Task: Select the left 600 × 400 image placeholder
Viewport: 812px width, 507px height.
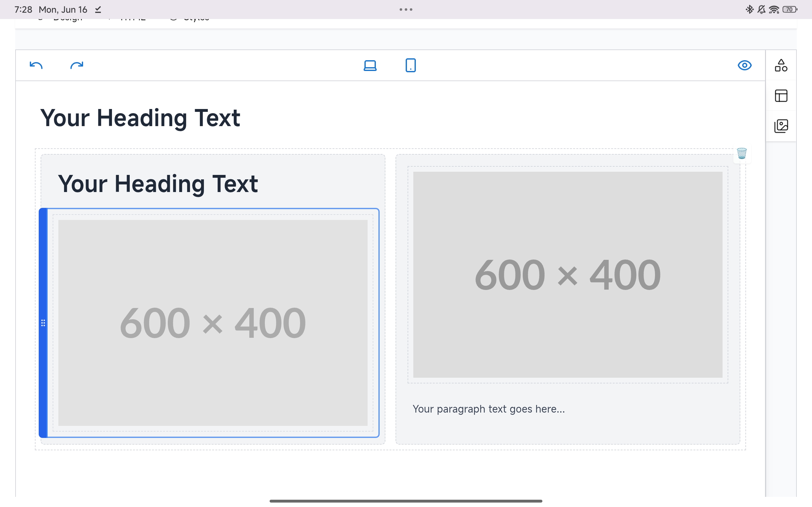Action: point(213,322)
